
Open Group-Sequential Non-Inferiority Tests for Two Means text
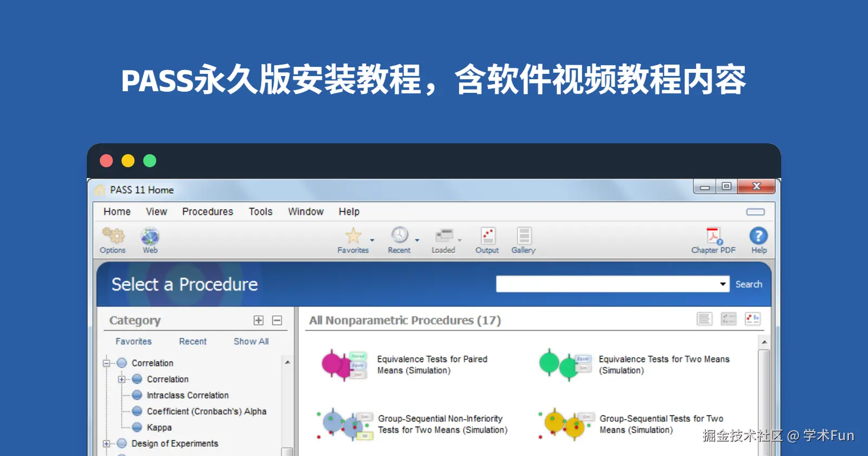443,425
